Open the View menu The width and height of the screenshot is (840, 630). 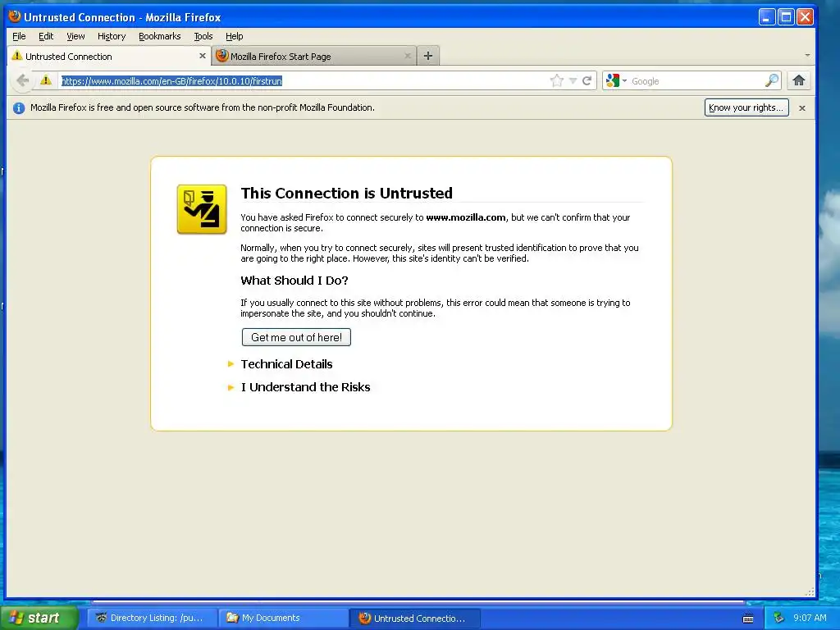pos(75,36)
